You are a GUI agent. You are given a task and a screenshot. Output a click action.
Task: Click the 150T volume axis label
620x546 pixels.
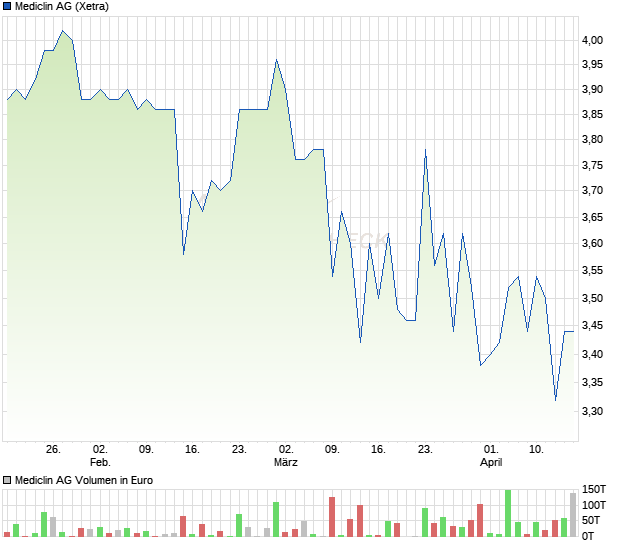tap(594, 489)
